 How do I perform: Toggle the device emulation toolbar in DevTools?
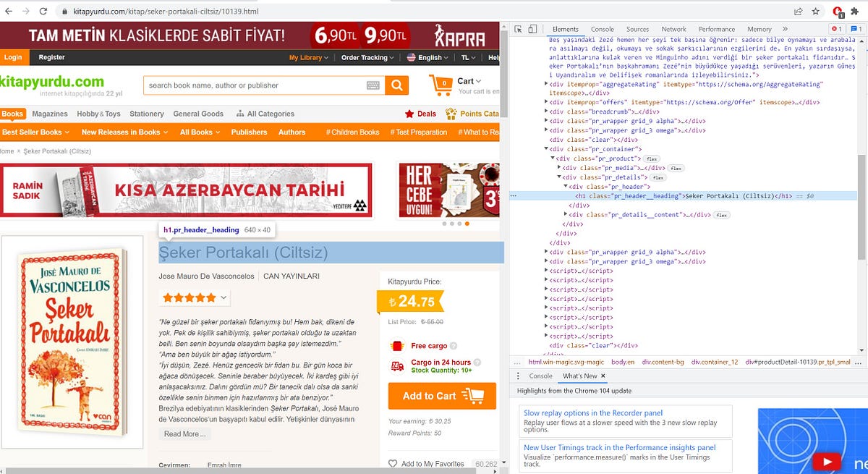(532, 28)
